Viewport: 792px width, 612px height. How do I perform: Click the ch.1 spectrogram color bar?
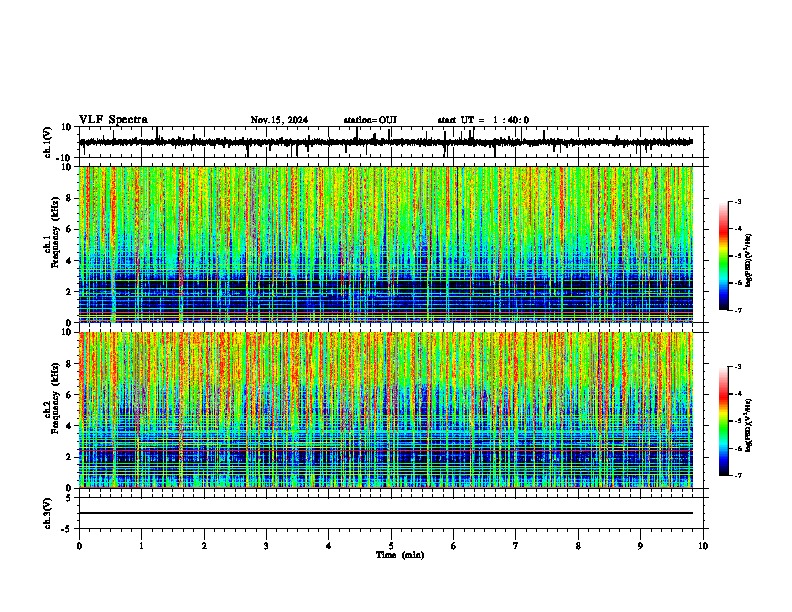pos(724,256)
